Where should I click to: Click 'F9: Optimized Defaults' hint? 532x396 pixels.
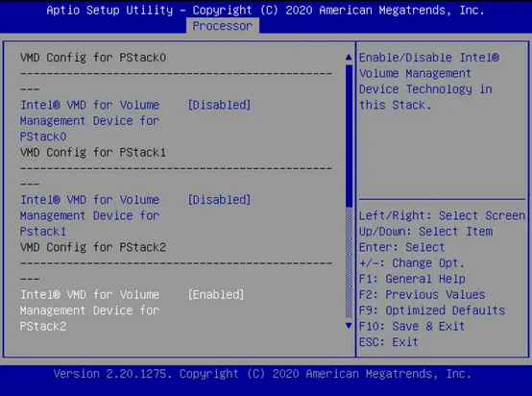pyautogui.click(x=432, y=310)
